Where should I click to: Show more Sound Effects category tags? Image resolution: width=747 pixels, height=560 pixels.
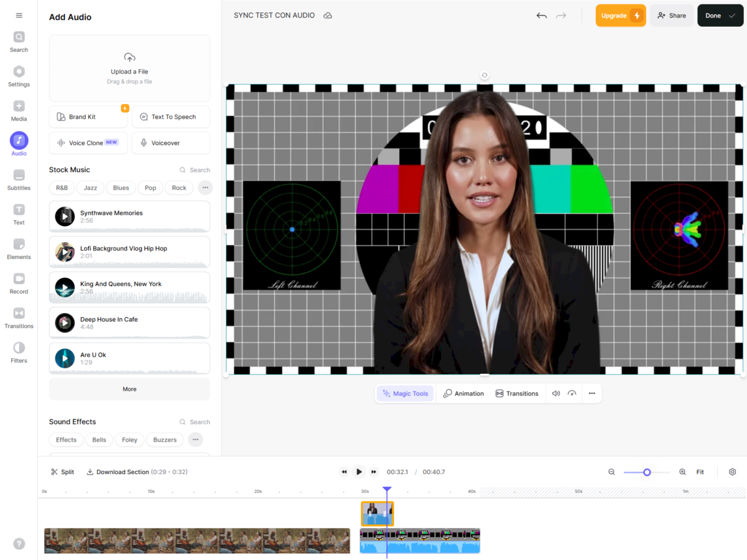click(x=195, y=439)
